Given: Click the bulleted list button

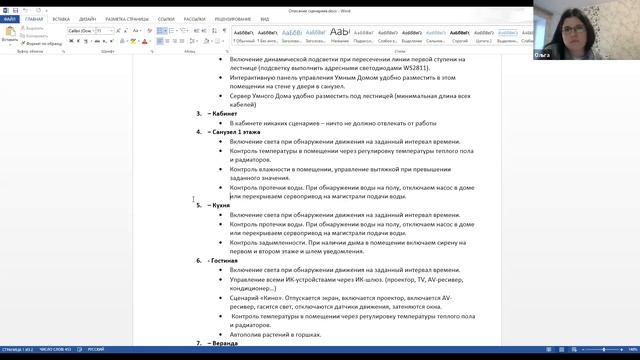Looking at the screenshot, I should click(160, 31).
